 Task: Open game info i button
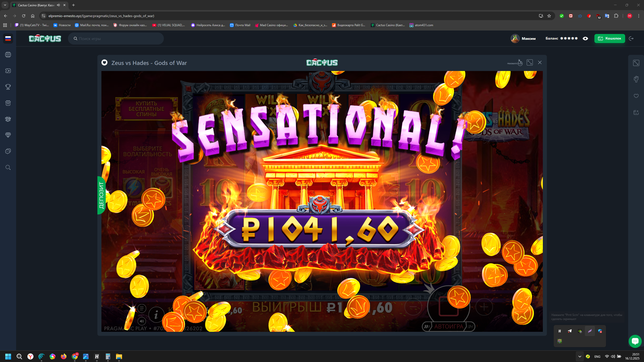pyautogui.click(x=156, y=315)
